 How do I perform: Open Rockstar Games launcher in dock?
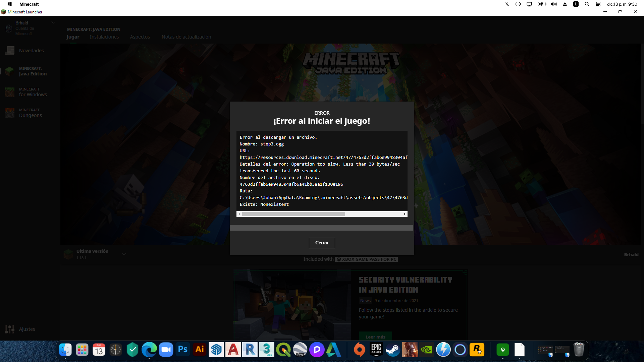click(x=477, y=350)
